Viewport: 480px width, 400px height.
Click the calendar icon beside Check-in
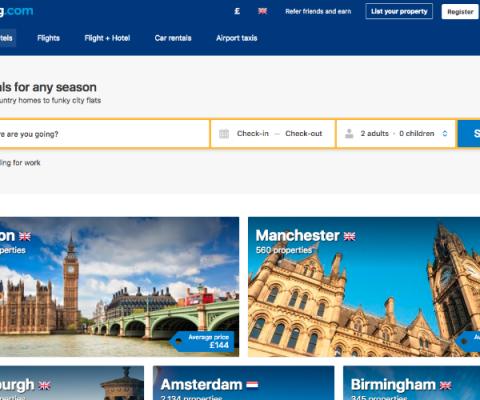(x=224, y=134)
